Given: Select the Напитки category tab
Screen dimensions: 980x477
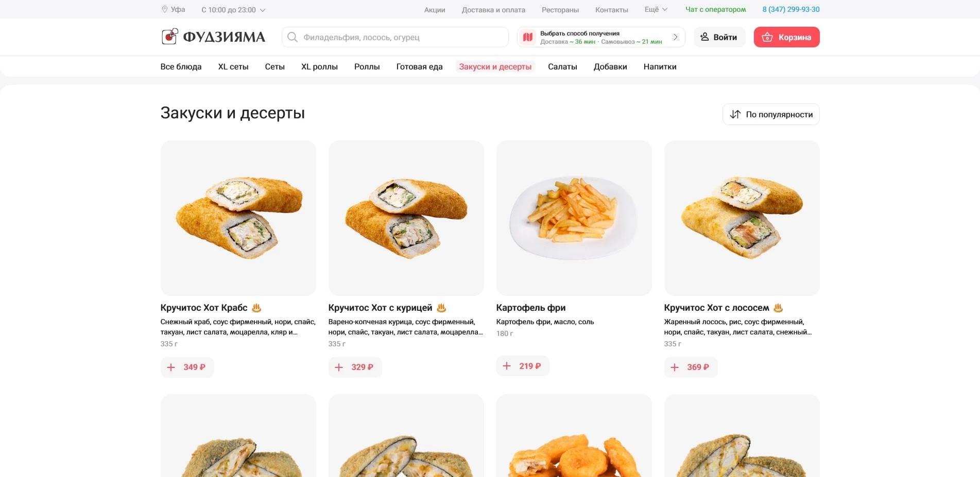Looking at the screenshot, I should point(660,66).
